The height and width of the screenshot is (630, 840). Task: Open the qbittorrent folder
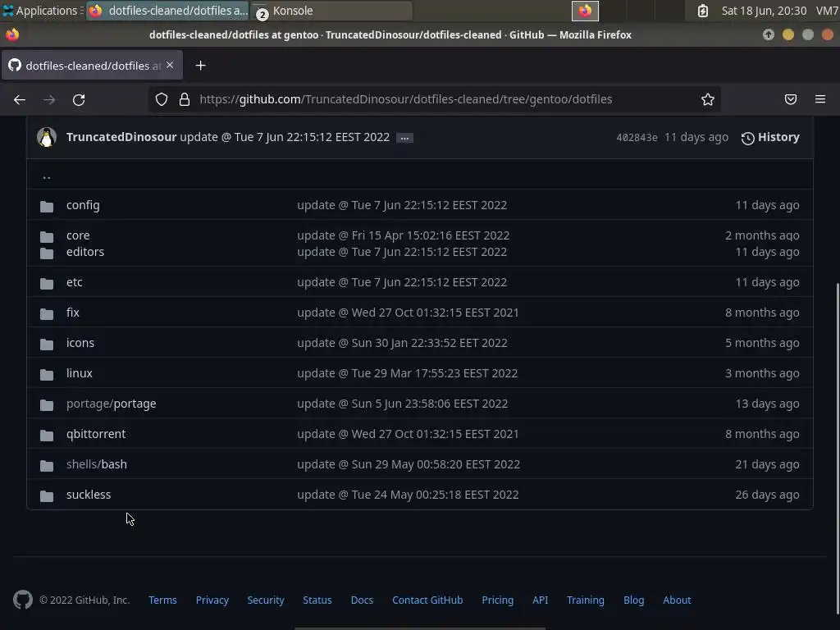tap(96, 434)
